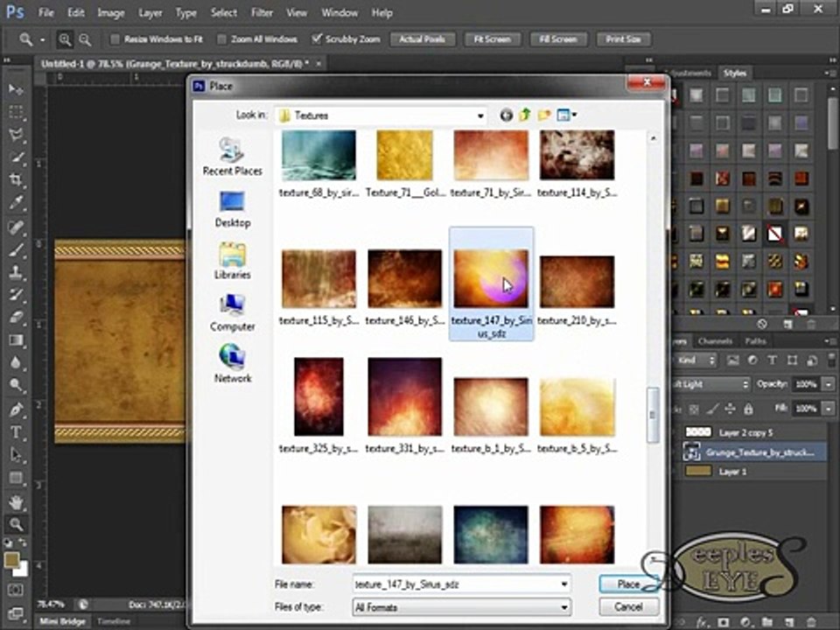Click the Actual Pixels button
This screenshot has height=630, width=840.
[423, 39]
